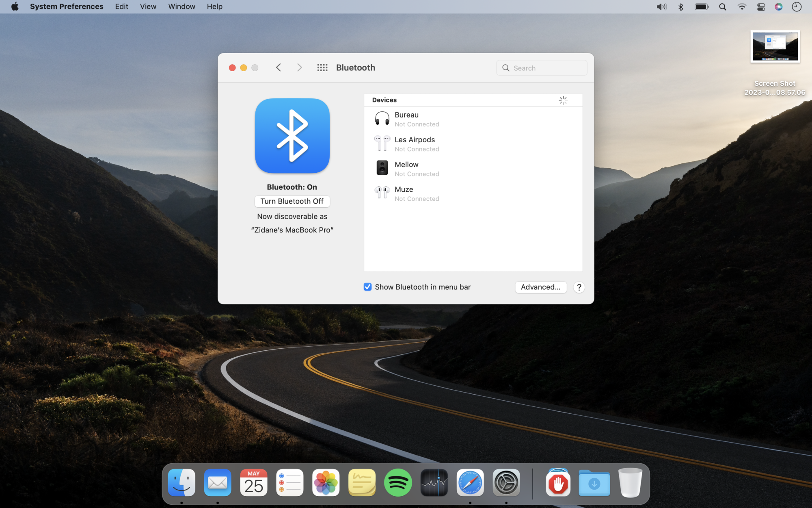Launch the Stocks app from dock

434,483
